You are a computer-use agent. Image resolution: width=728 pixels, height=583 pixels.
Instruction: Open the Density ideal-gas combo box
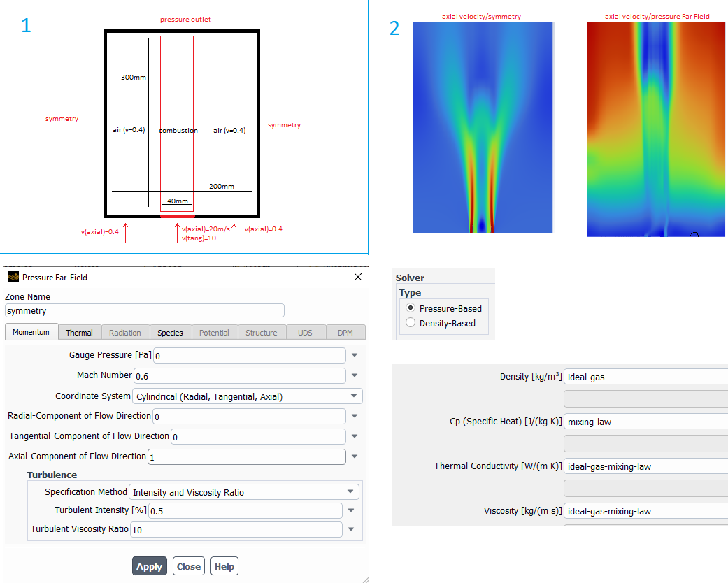click(x=645, y=377)
